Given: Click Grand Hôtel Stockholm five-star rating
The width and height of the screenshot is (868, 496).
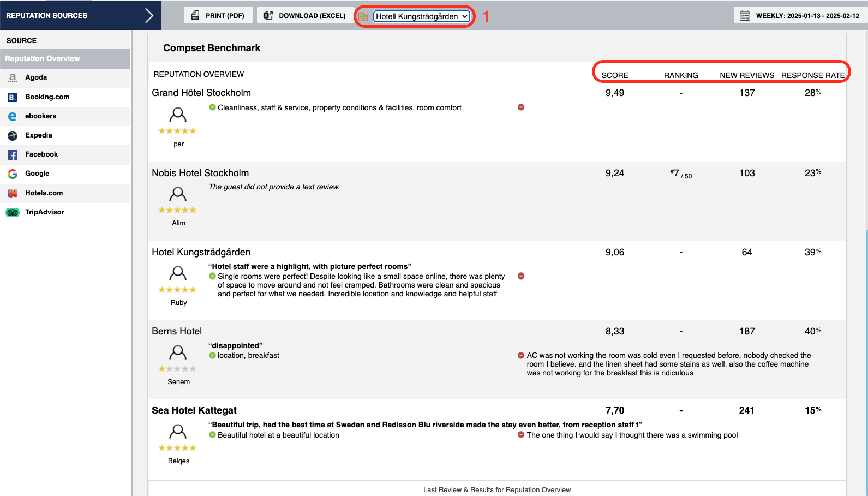Looking at the screenshot, I should click(x=177, y=131).
